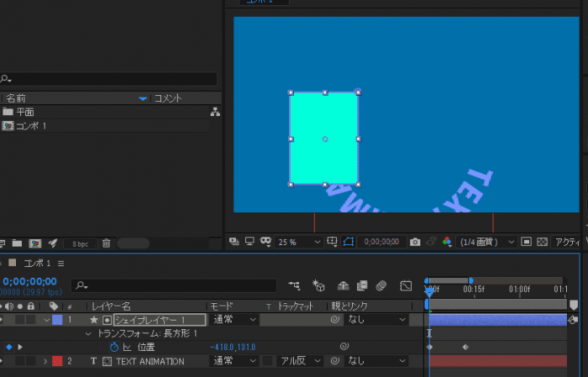
Task: Open the 25 % magnification dropdown
Action: click(x=298, y=242)
